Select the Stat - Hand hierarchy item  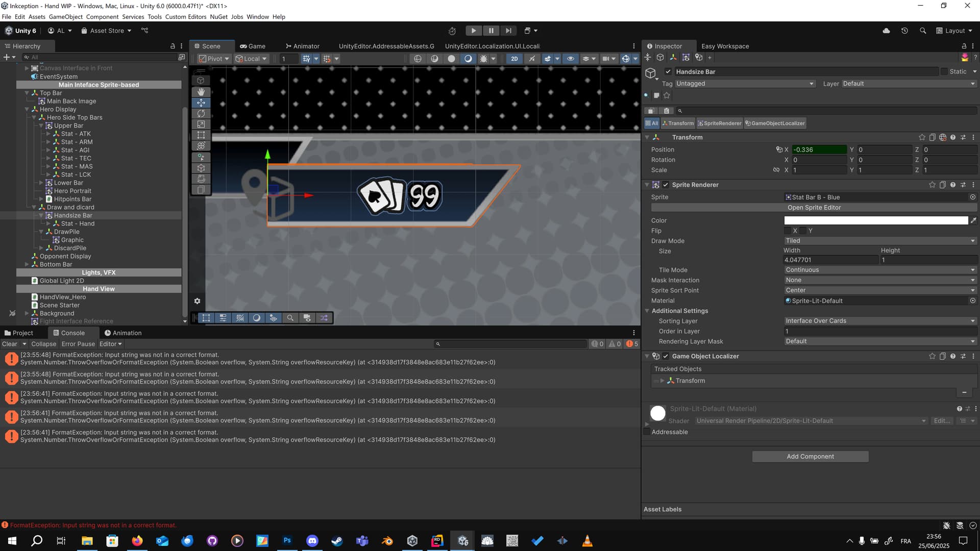coord(78,223)
